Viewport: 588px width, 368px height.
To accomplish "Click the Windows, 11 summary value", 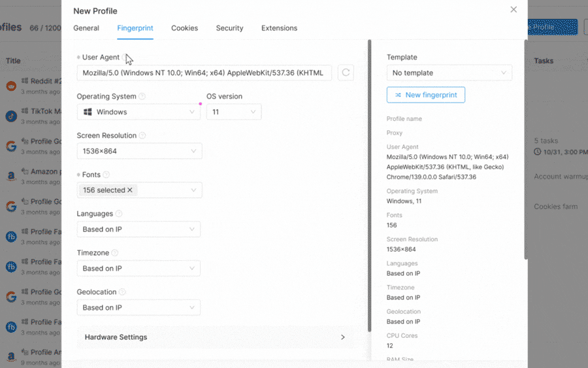I will click(404, 201).
